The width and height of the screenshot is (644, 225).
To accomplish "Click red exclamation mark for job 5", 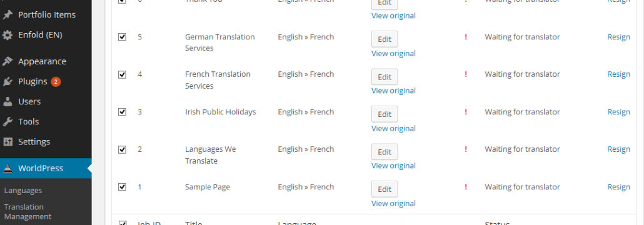I will 466,37.
